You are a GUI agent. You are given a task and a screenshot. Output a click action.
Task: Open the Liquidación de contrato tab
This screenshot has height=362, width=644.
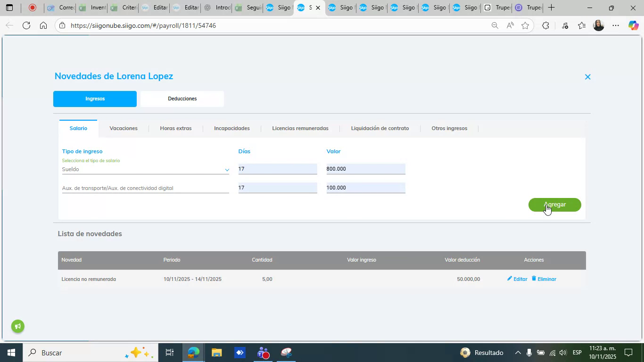coord(380,128)
